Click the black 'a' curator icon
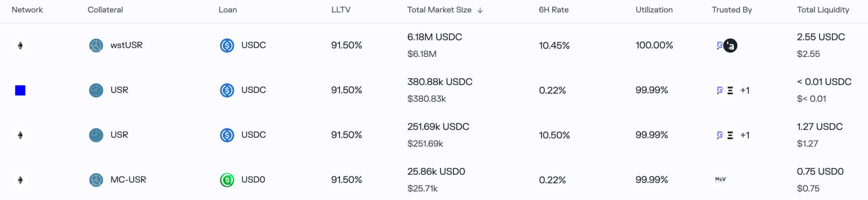This screenshot has width=868, height=200. pos(731,46)
